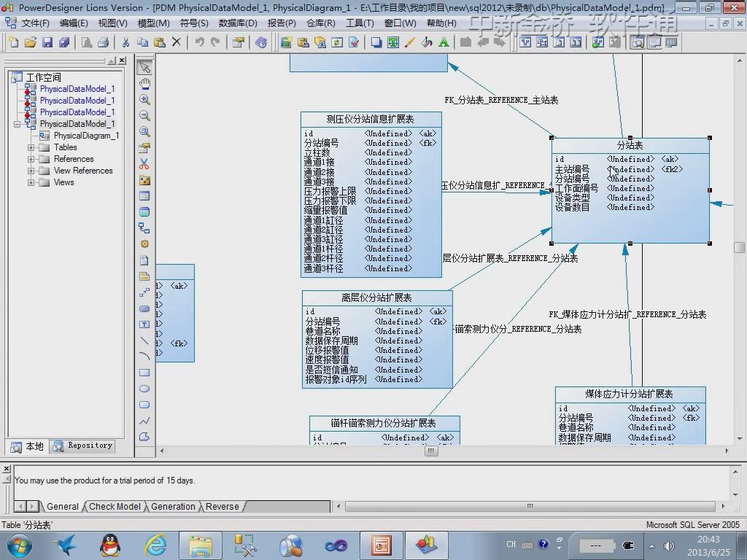Select the Zoom Out tool in the palette
The height and width of the screenshot is (560, 747).
(144, 116)
